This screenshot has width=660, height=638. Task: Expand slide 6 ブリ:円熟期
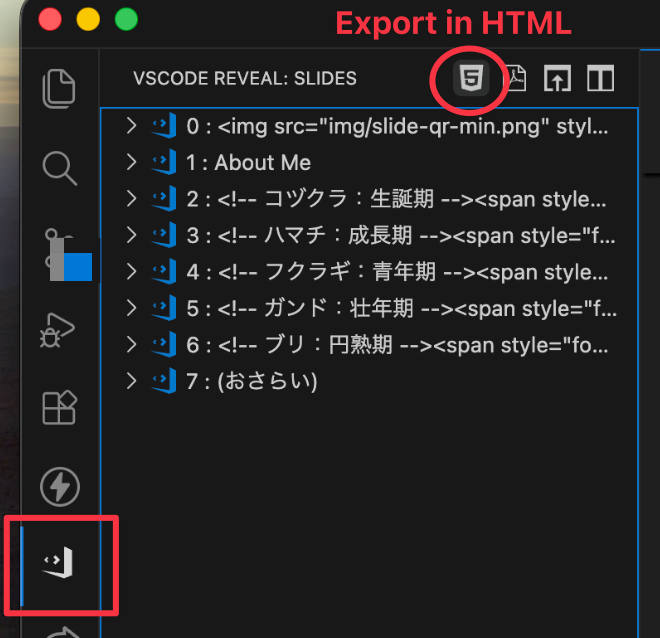click(x=131, y=345)
